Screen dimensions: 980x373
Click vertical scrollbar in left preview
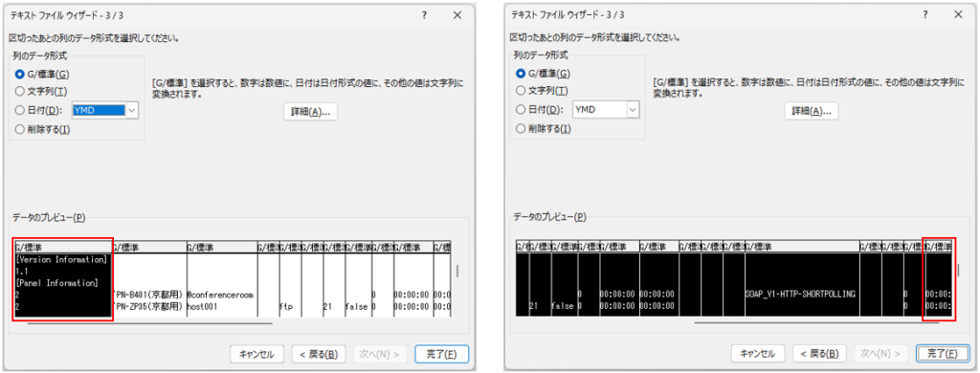point(457,271)
